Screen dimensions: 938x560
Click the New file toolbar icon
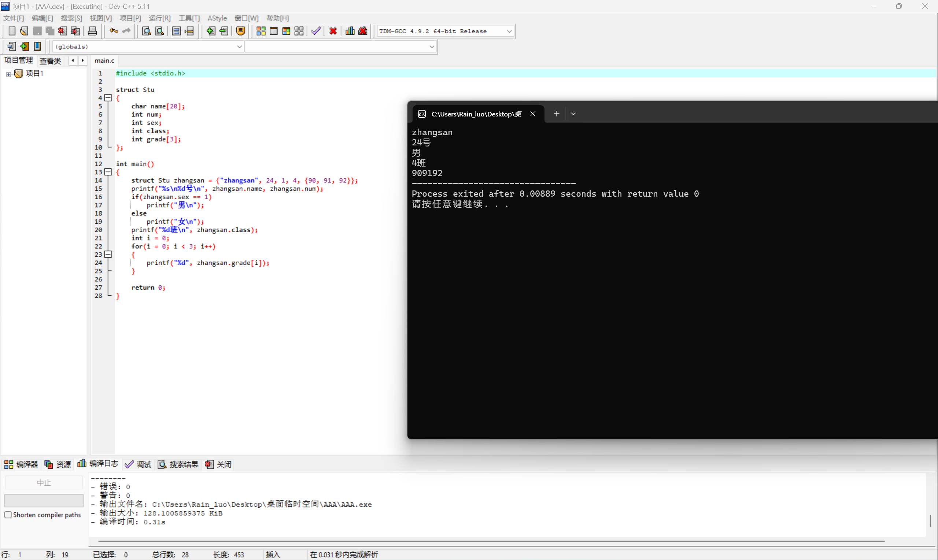point(12,31)
